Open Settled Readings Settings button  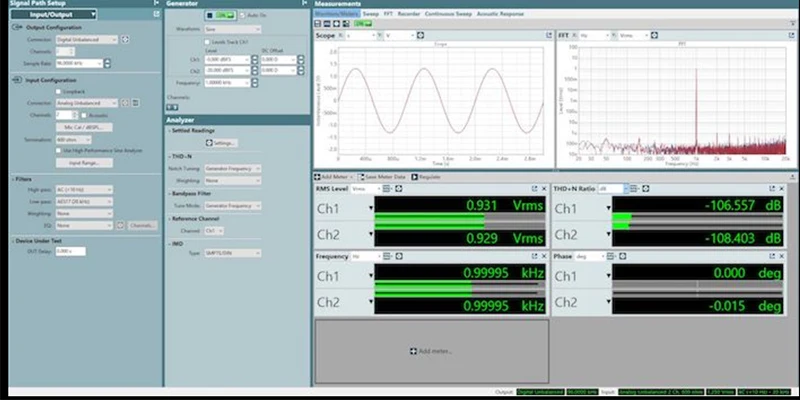pos(221,143)
